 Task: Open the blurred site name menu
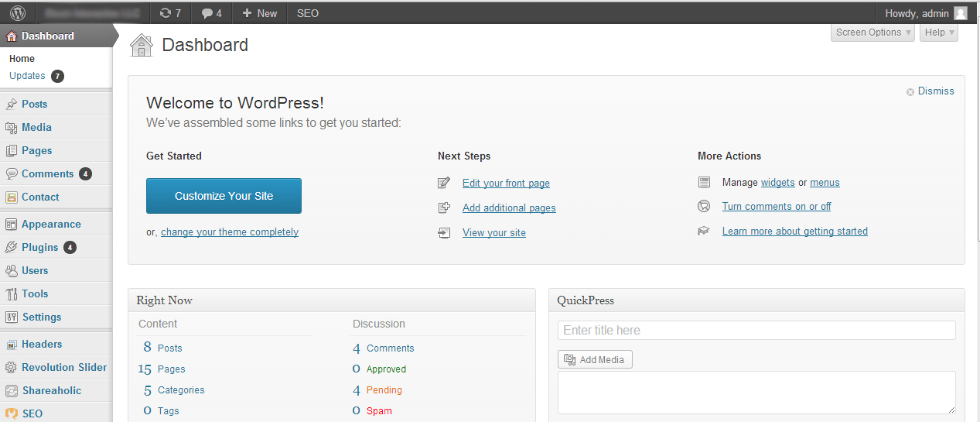point(91,13)
